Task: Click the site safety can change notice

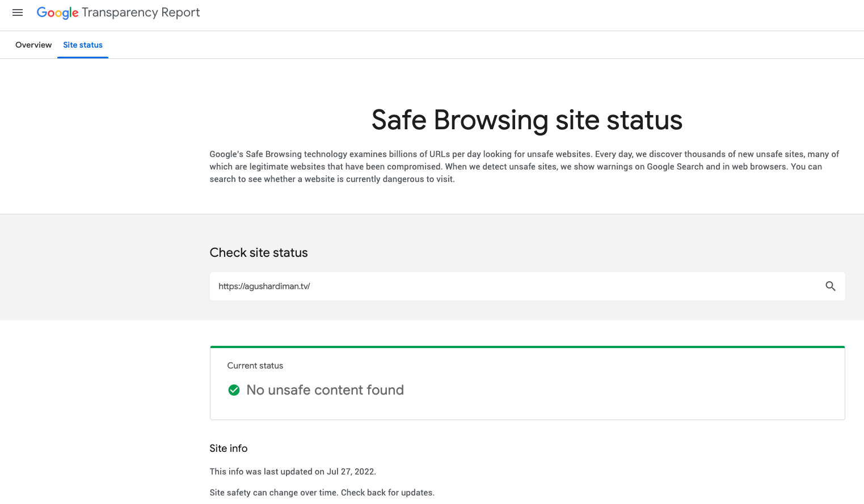Action: pyautogui.click(x=322, y=493)
